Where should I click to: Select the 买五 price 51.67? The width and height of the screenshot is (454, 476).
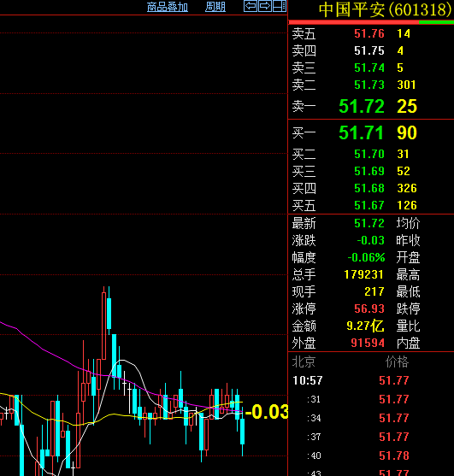pyautogui.click(x=369, y=205)
